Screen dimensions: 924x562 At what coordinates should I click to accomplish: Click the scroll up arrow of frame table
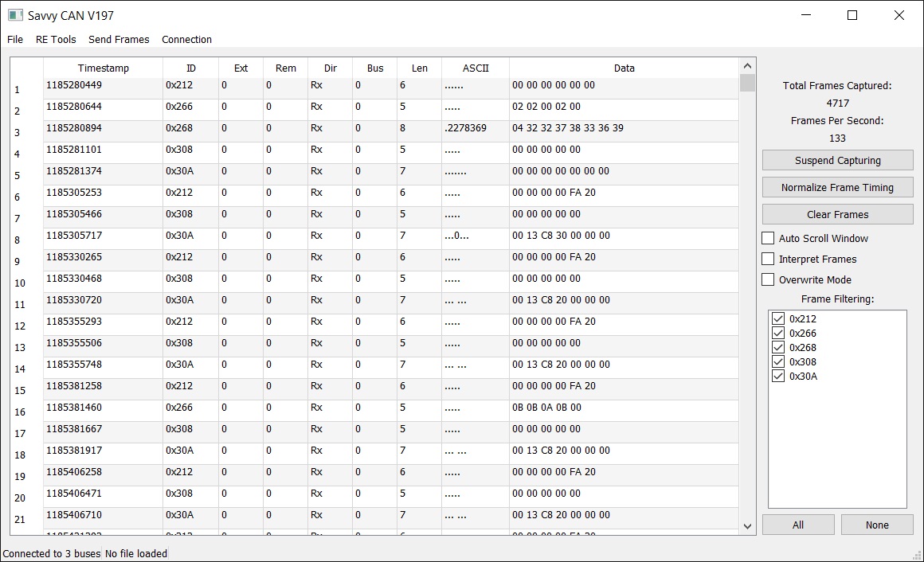pos(747,67)
